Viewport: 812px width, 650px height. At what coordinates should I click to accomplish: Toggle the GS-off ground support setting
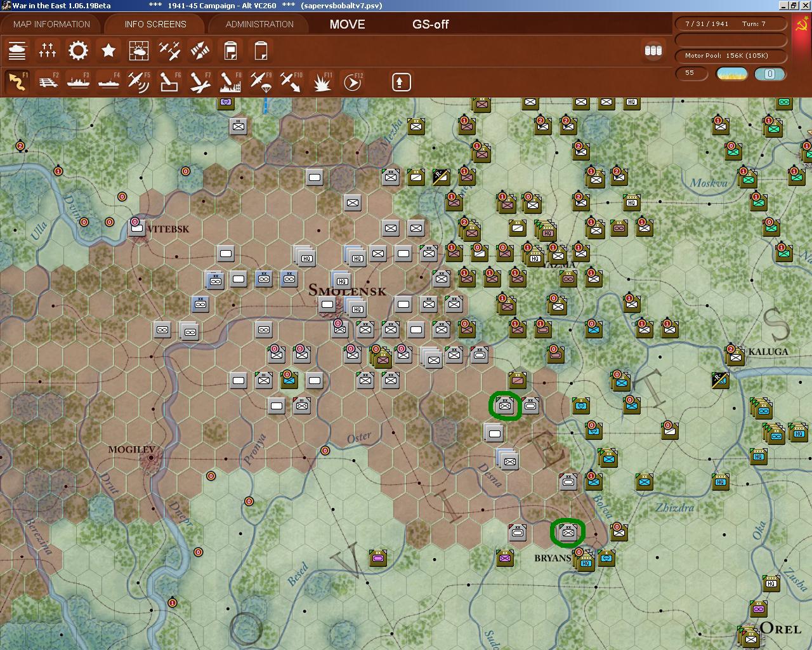pyautogui.click(x=430, y=24)
